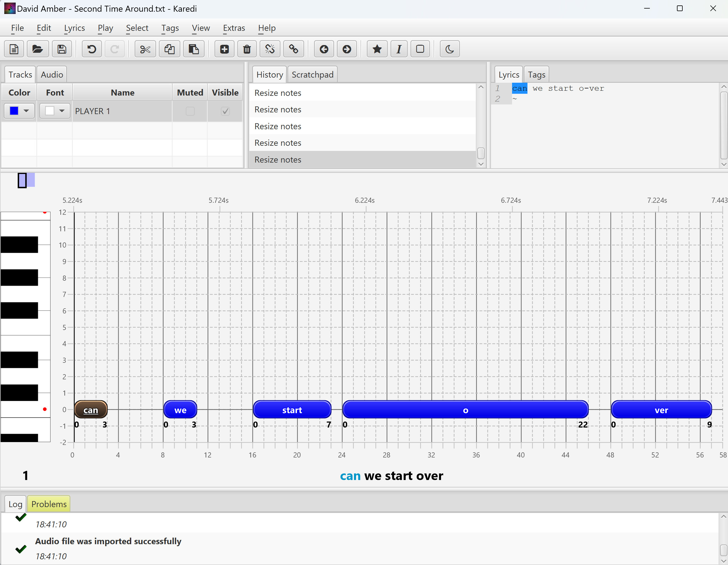This screenshot has height=565, width=728.
Task: Open the Lyrics menu
Action: coord(74,28)
